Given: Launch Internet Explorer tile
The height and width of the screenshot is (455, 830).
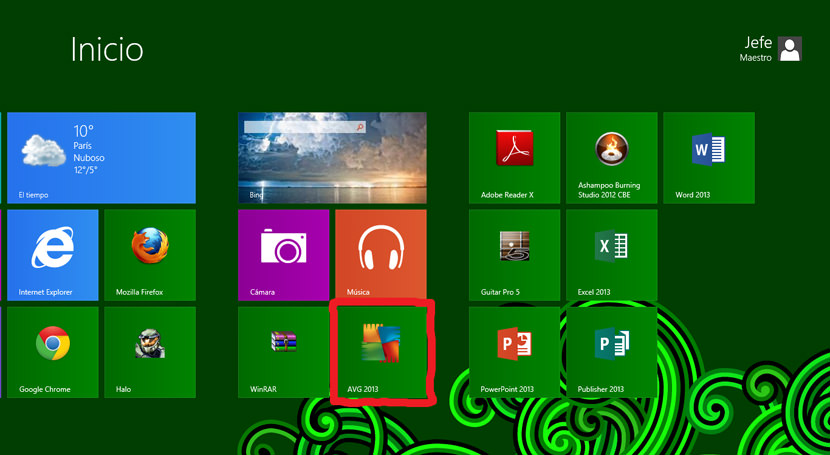Looking at the screenshot, I should pos(52,255).
